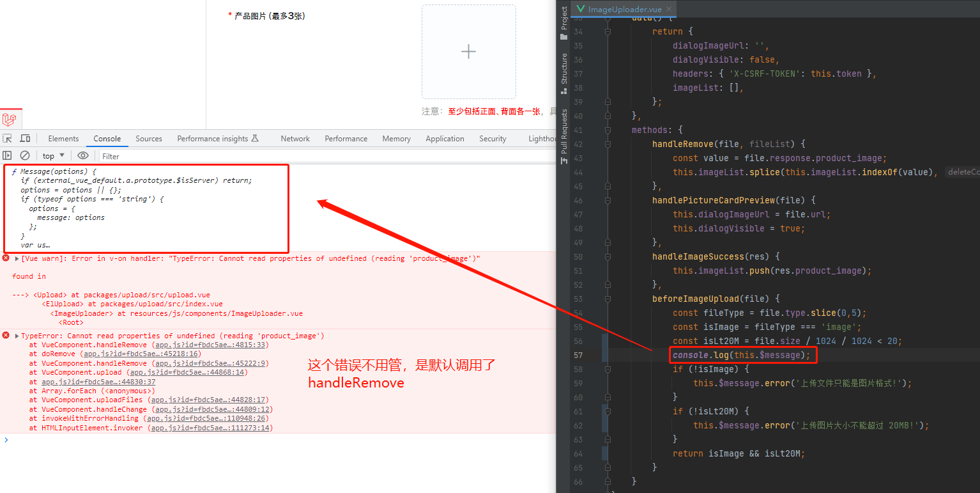Open the Sources DevTools tab
The height and width of the screenshot is (493, 980).
[x=149, y=138]
